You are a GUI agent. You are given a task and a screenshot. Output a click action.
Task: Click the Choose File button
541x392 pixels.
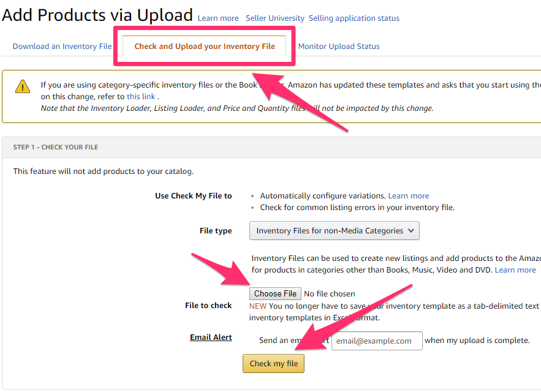click(275, 293)
